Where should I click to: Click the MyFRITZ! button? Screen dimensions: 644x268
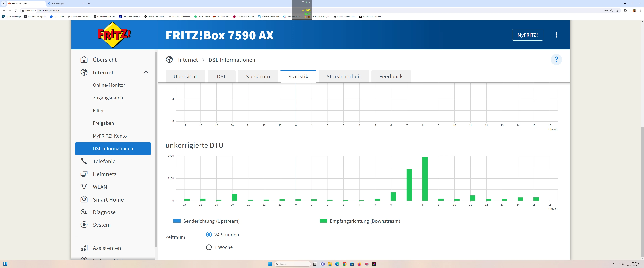tap(527, 35)
